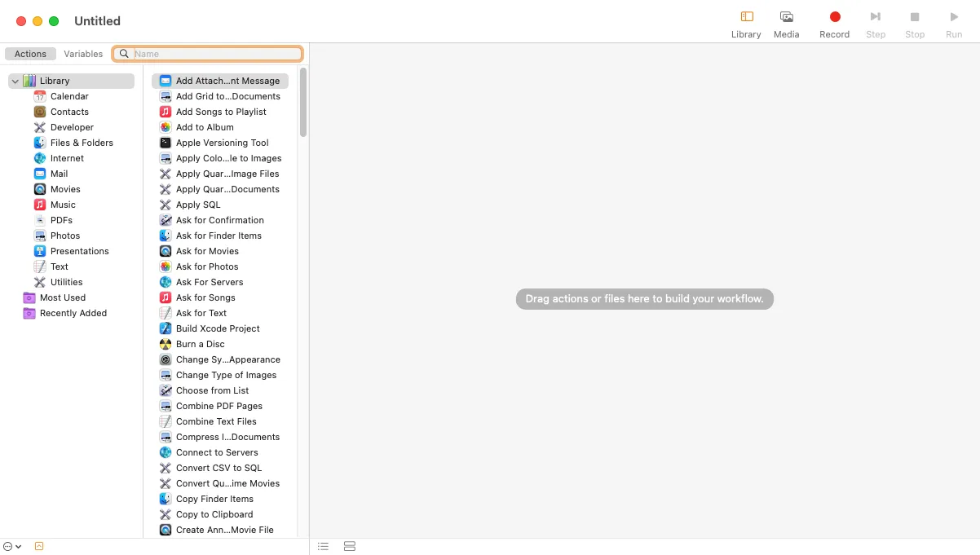Open the bottom-left ellipsis dropdown menu
980x555 pixels.
(11, 546)
